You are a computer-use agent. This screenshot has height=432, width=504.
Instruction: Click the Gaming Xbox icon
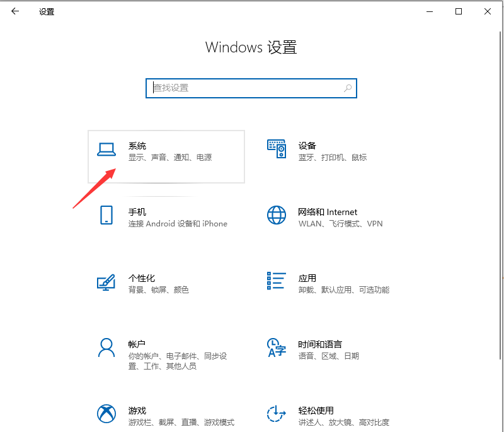coord(106,414)
